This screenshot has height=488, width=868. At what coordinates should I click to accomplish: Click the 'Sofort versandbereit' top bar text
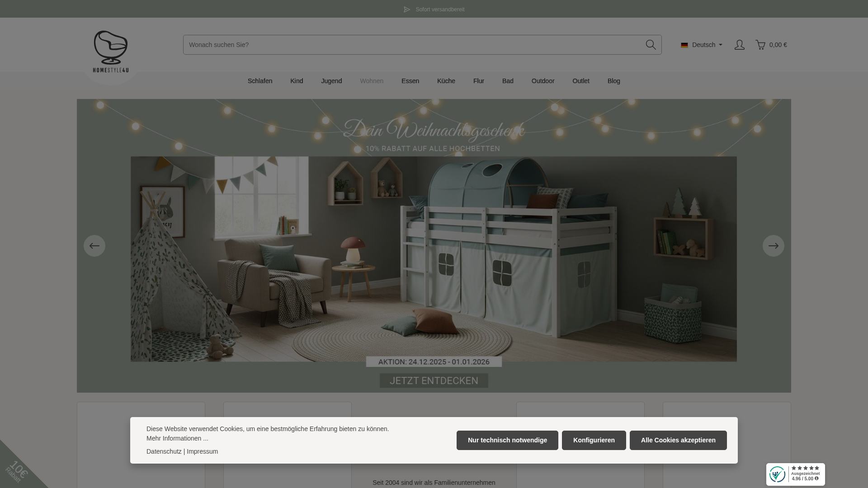click(440, 9)
